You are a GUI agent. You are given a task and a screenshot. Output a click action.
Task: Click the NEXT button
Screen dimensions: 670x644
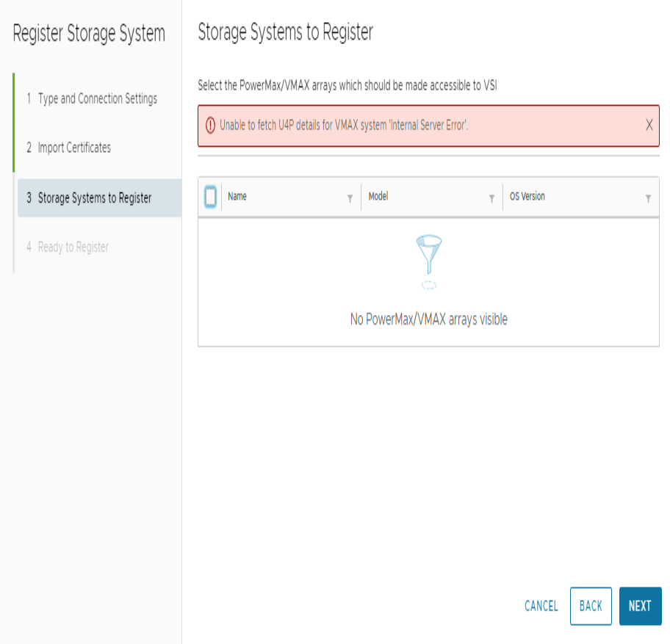[640, 606]
